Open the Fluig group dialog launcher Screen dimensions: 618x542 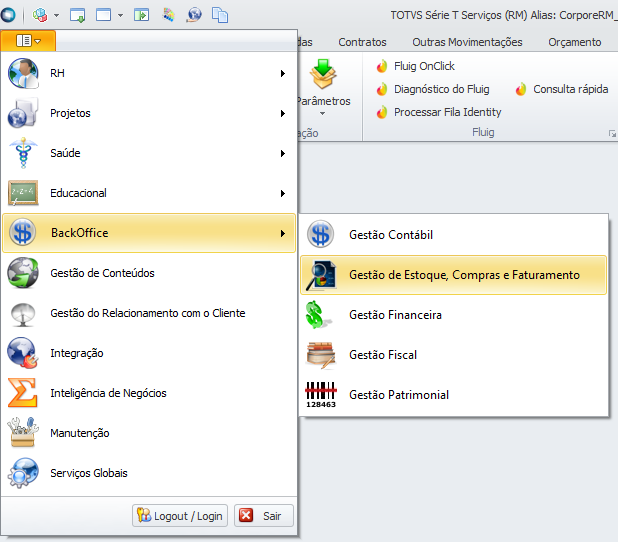(x=612, y=134)
